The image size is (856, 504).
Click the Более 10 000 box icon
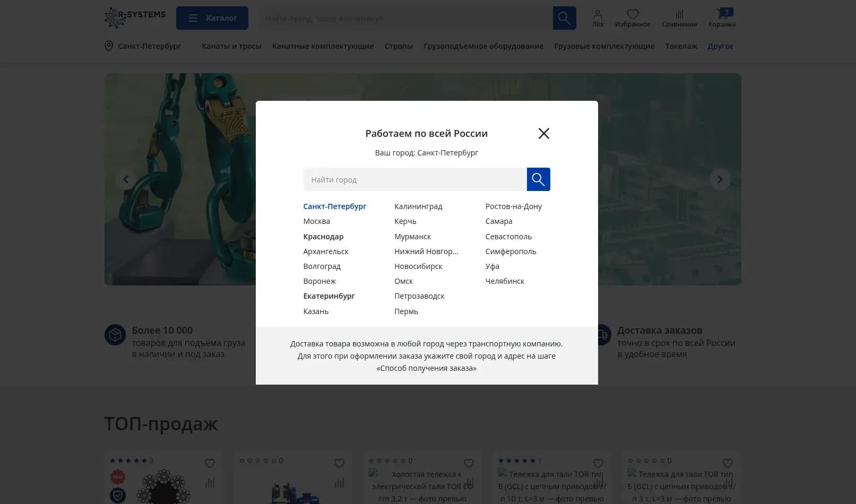click(115, 335)
